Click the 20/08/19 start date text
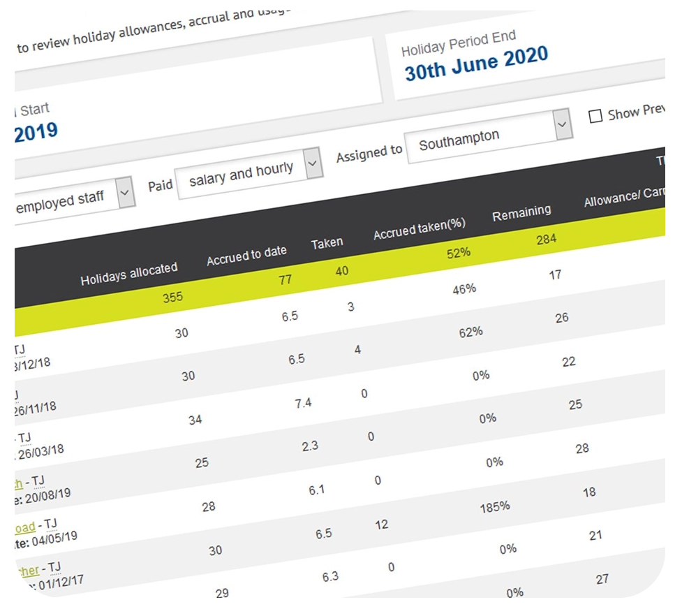The width and height of the screenshot is (682, 616). [47, 495]
